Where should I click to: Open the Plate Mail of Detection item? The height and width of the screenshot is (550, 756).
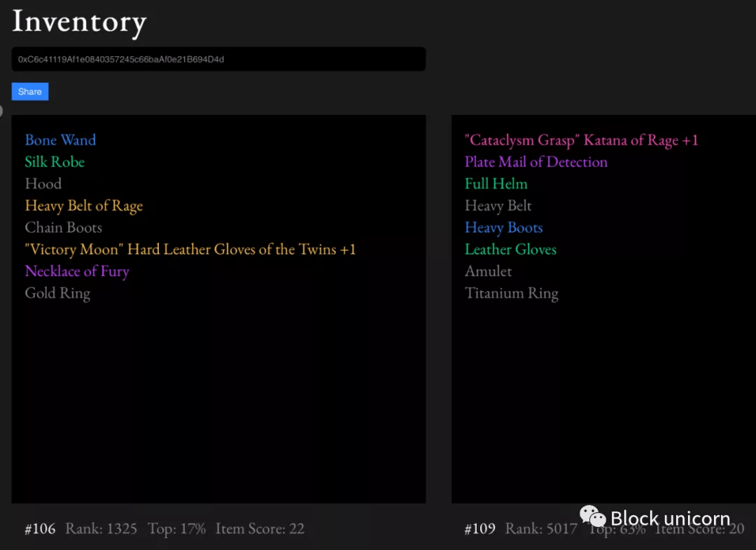(536, 162)
